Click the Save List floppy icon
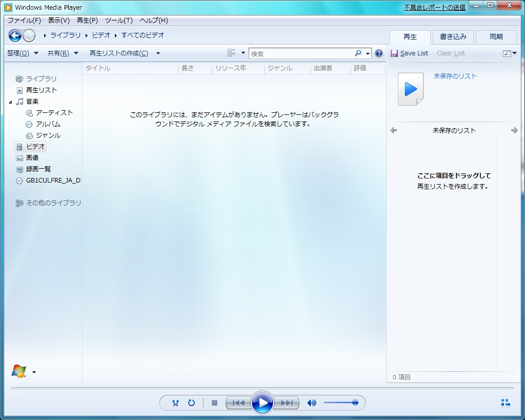The image size is (525, 420). point(394,53)
